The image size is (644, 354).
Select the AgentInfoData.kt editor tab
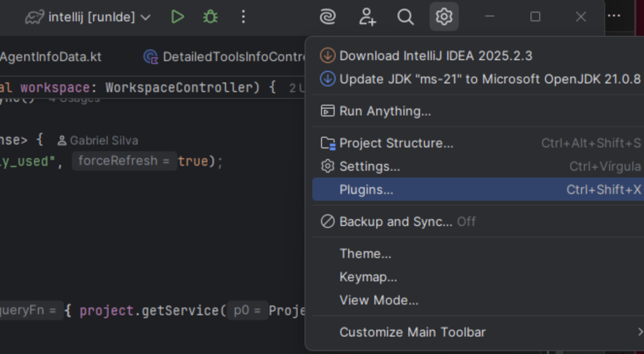pos(50,57)
